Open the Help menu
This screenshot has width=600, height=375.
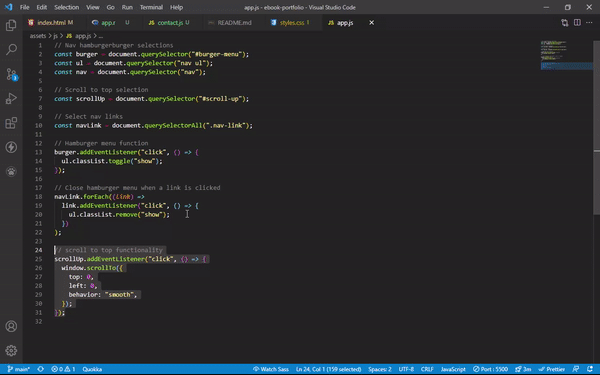(x=176, y=7)
